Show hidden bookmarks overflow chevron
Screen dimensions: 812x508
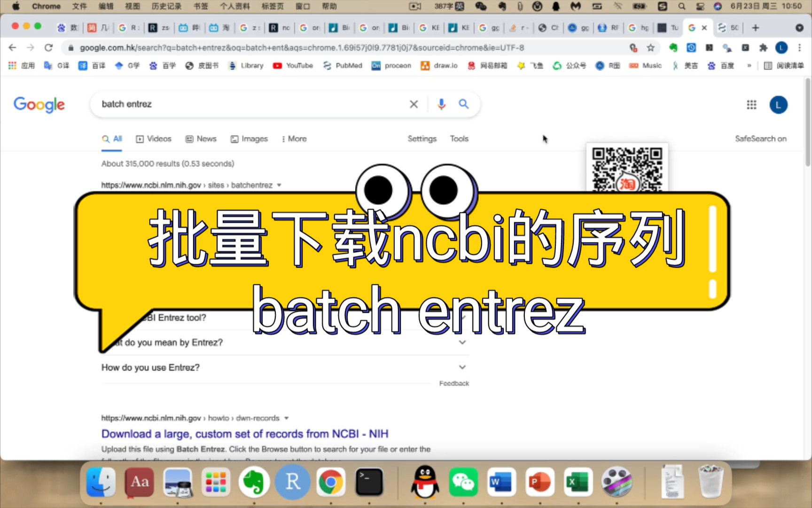click(x=749, y=65)
